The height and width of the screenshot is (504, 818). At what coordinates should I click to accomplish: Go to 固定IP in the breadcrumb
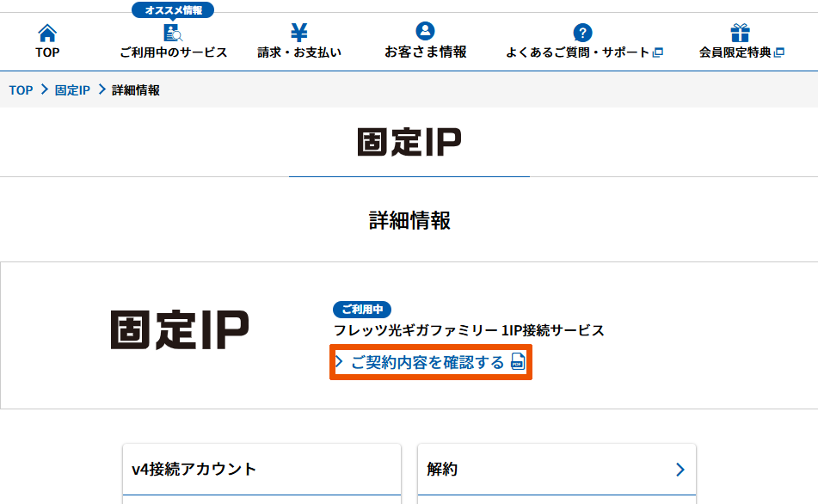(x=72, y=90)
